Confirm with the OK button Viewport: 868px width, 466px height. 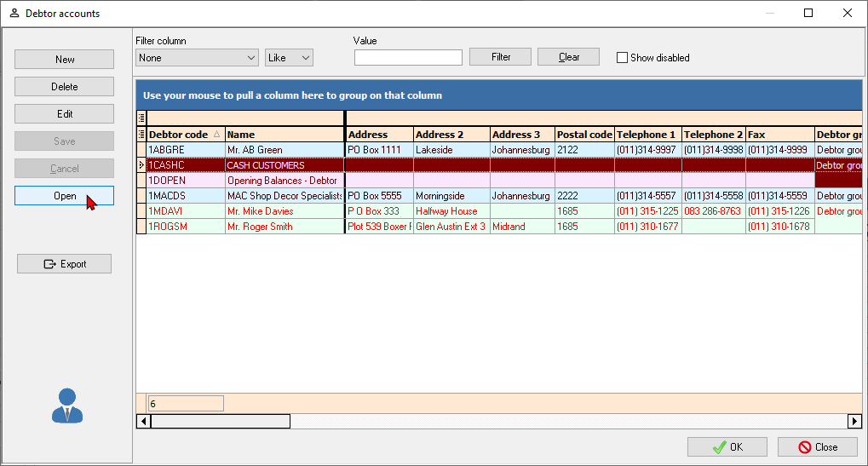click(x=727, y=447)
